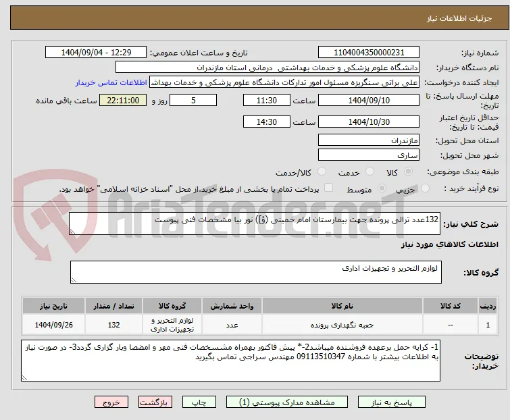Viewport: 510px width, 420px height.
Task: Open اطلاعات تماس خریدار link
Action: 111,82
